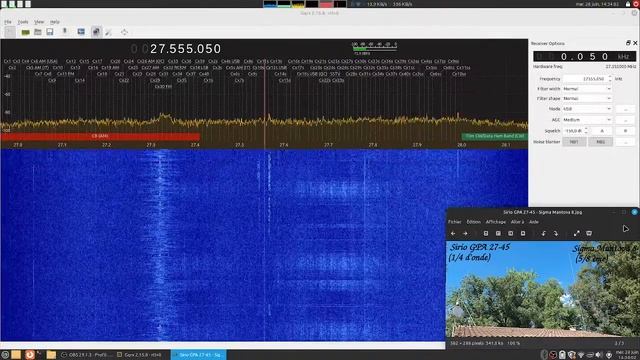
Task: Click the zoom in icon in image viewer
Action: pyautogui.click(x=486, y=233)
